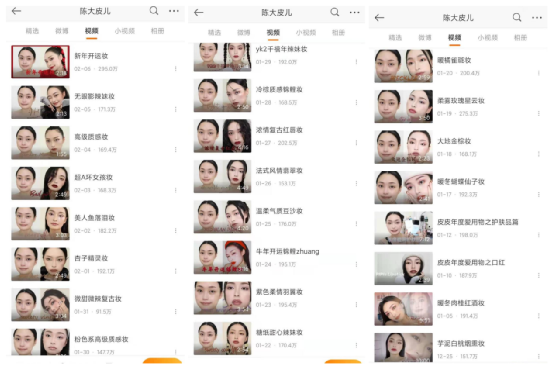553x368 pixels.
Task: Play the 暖冬肉桂红酒妆 video thumbnail
Action: click(403, 309)
